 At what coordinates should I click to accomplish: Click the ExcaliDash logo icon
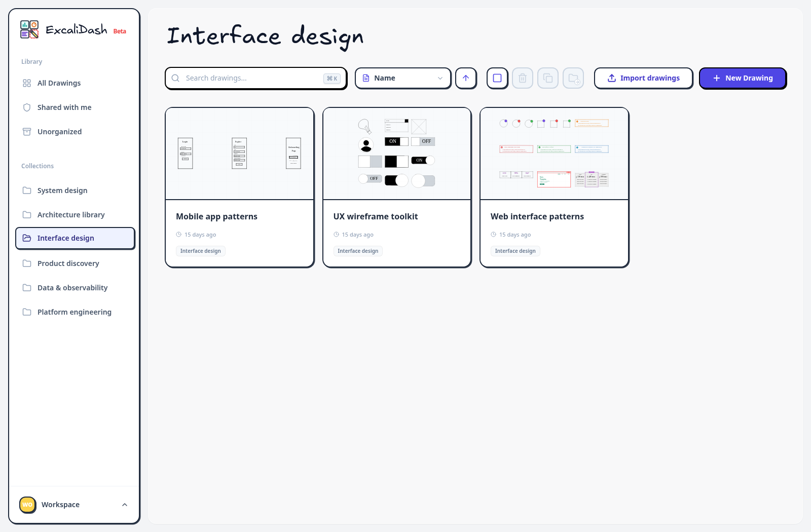[29, 29]
